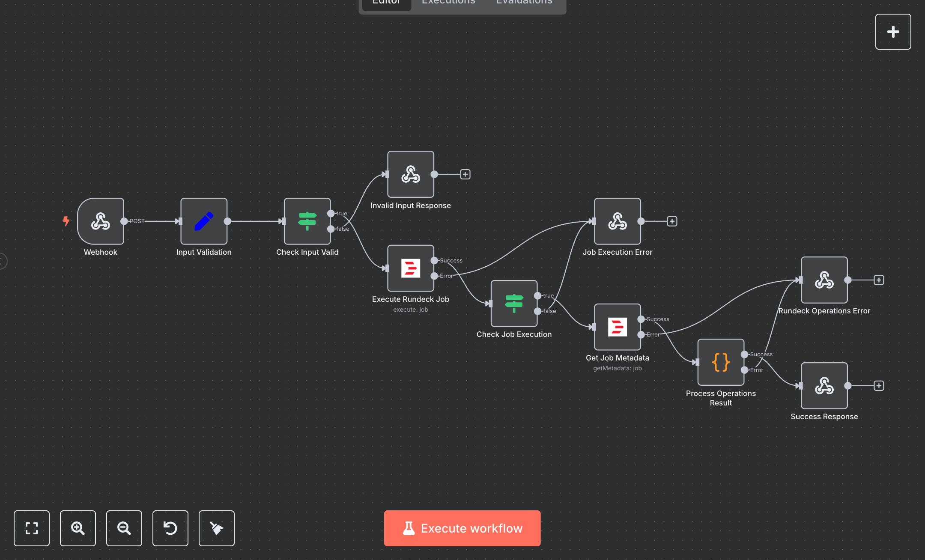Open the Success Response node

[824, 386]
